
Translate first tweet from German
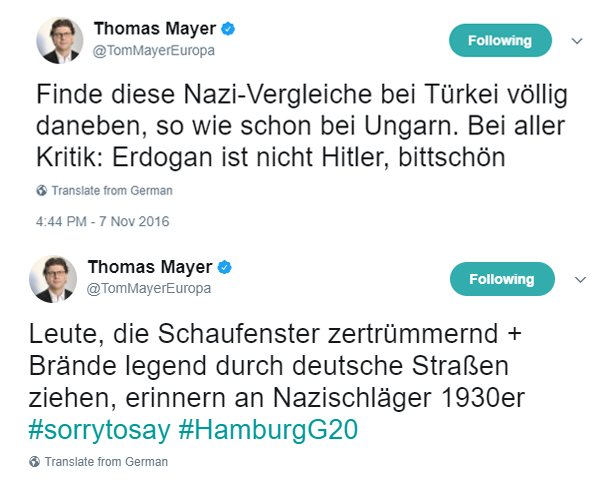tap(110, 190)
